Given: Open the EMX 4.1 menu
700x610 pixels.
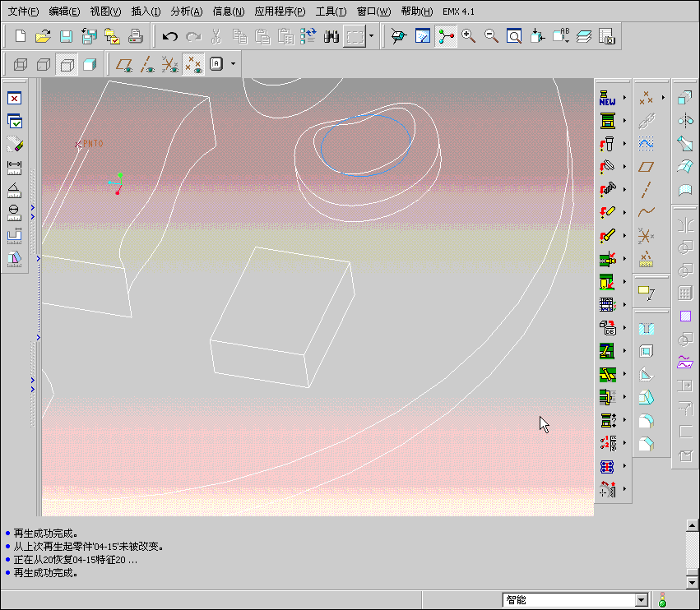Looking at the screenshot, I should (x=458, y=12).
